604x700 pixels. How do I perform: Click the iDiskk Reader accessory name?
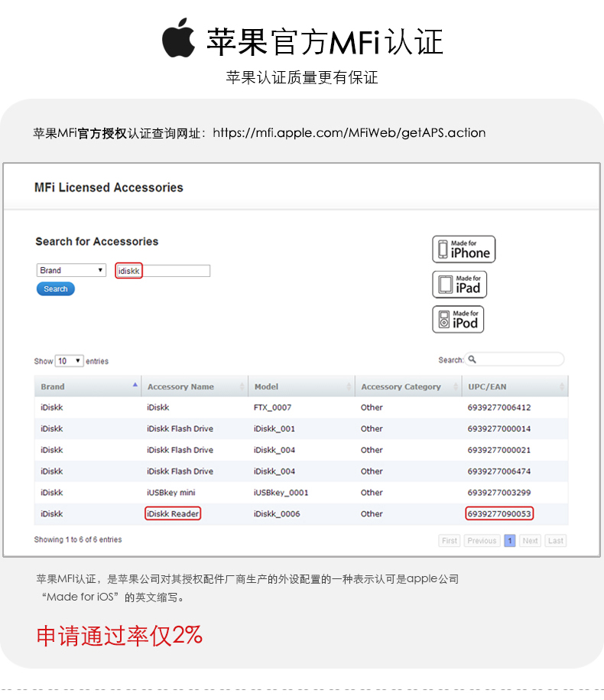pos(173,514)
